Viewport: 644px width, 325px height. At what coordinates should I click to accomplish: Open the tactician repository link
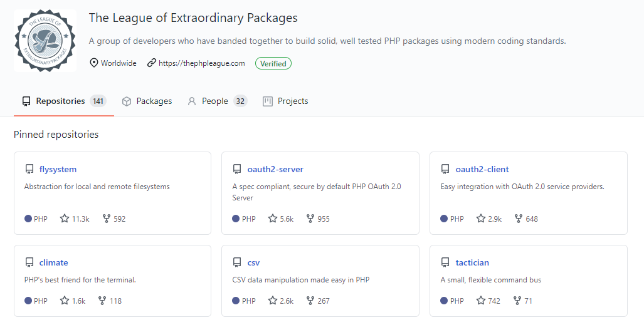coord(472,262)
